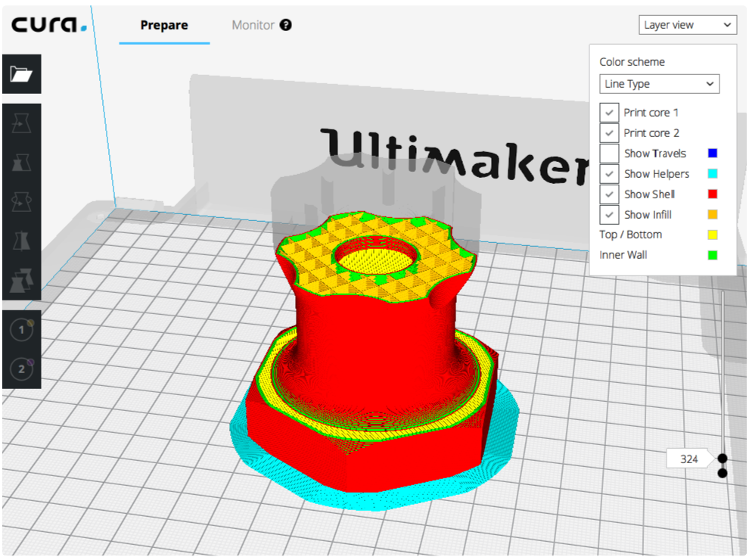Enable the Show Travels checkbox
Viewport: 749px width, 560px height.
pos(609,154)
